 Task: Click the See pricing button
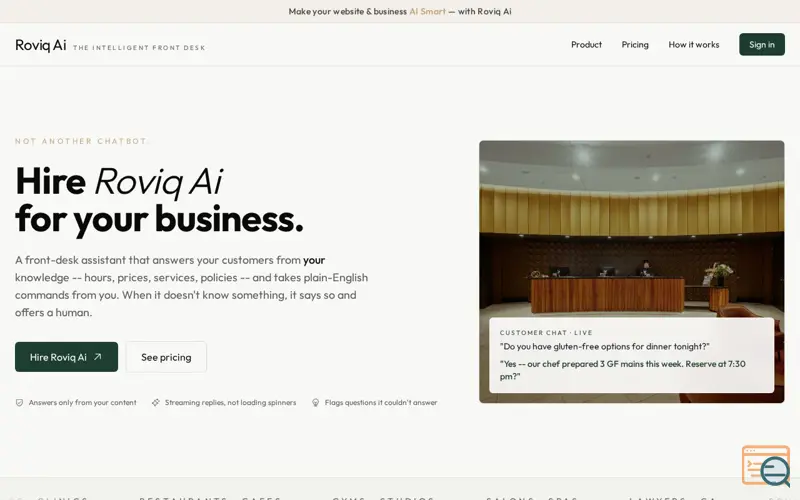[x=166, y=357]
